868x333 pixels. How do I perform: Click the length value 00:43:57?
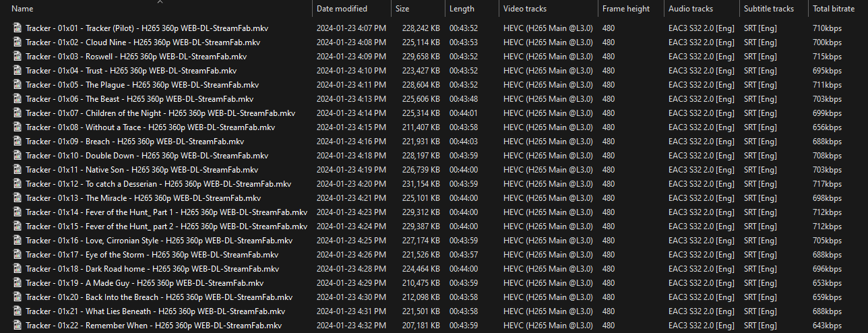pos(464,255)
